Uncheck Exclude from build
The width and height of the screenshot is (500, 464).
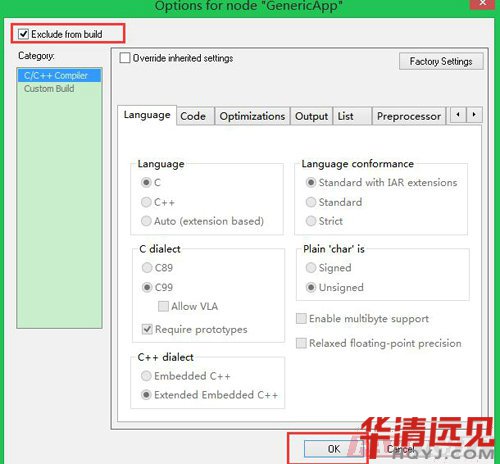point(23,34)
